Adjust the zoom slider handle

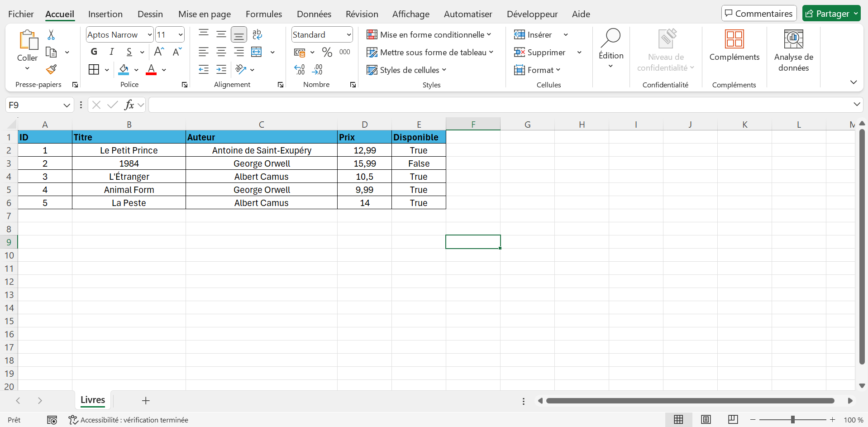pyautogui.click(x=793, y=420)
